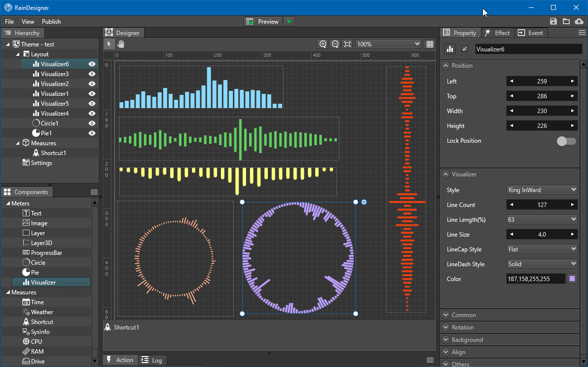Click the fit-to-view icon on designer toolbar
Image resolution: width=588 pixels, height=367 pixels.
tap(347, 44)
